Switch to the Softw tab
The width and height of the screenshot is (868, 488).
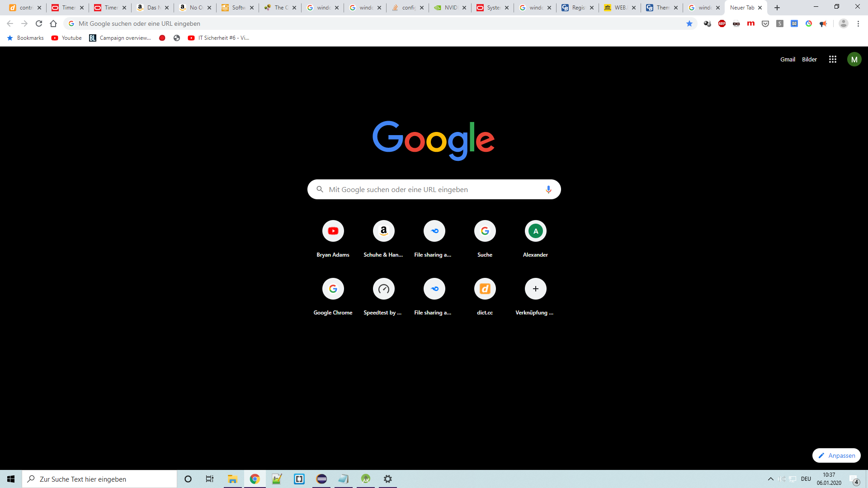click(x=237, y=8)
